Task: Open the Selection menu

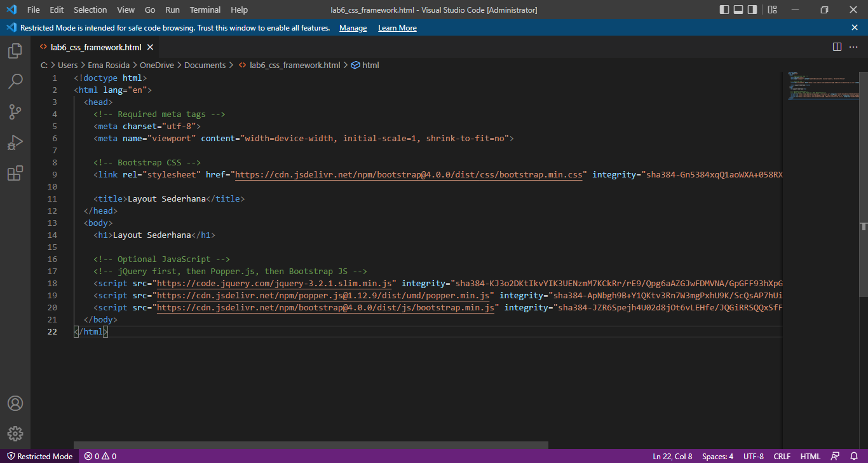Action: [90, 10]
